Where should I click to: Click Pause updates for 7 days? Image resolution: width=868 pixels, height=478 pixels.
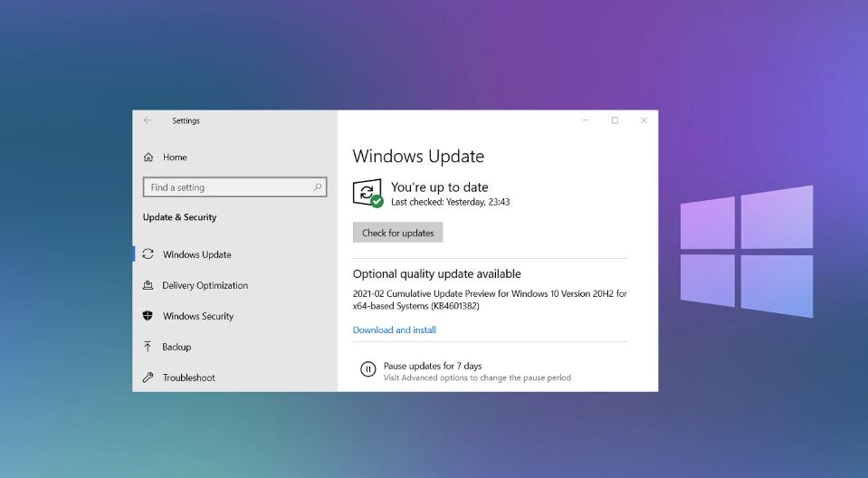click(433, 366)
